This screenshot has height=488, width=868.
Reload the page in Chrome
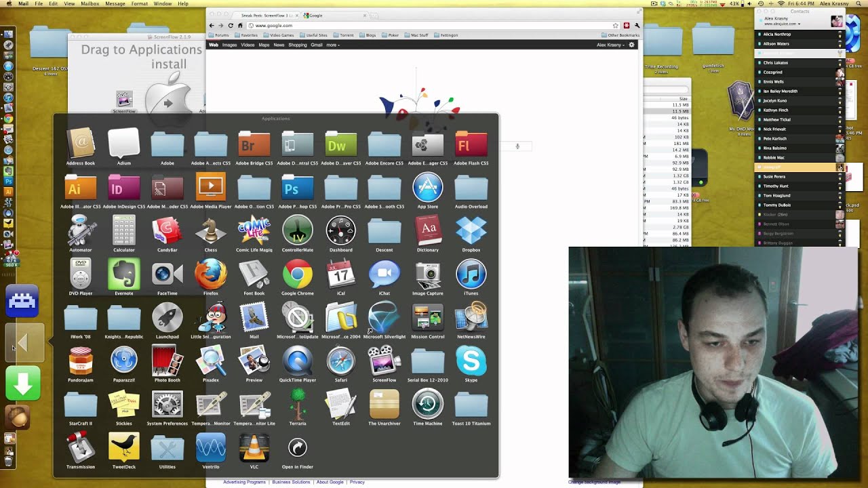[x=231, y=25]
